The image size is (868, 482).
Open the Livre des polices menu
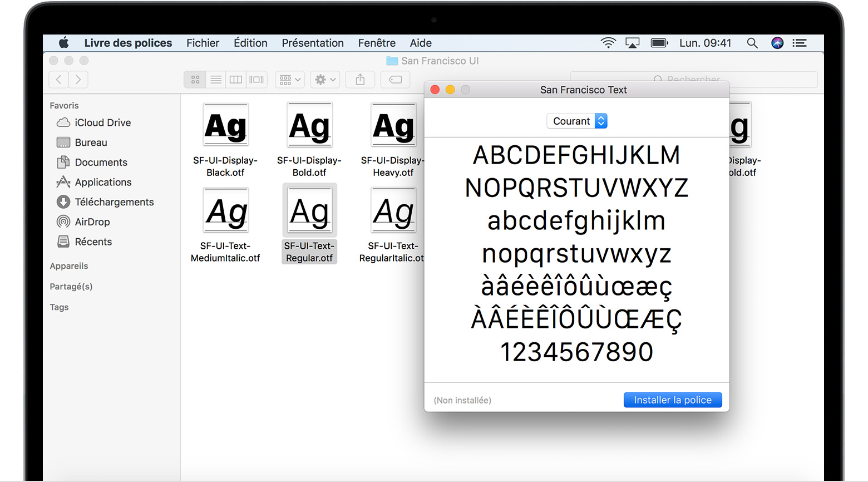pos(128,43)
